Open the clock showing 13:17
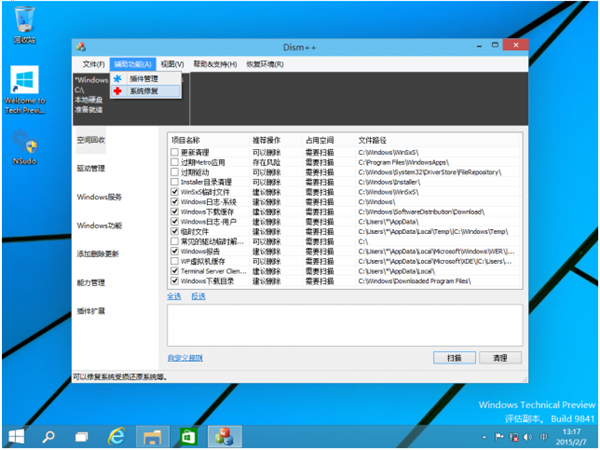The width and height of the screenshot is (600, 450). (571, 437)
